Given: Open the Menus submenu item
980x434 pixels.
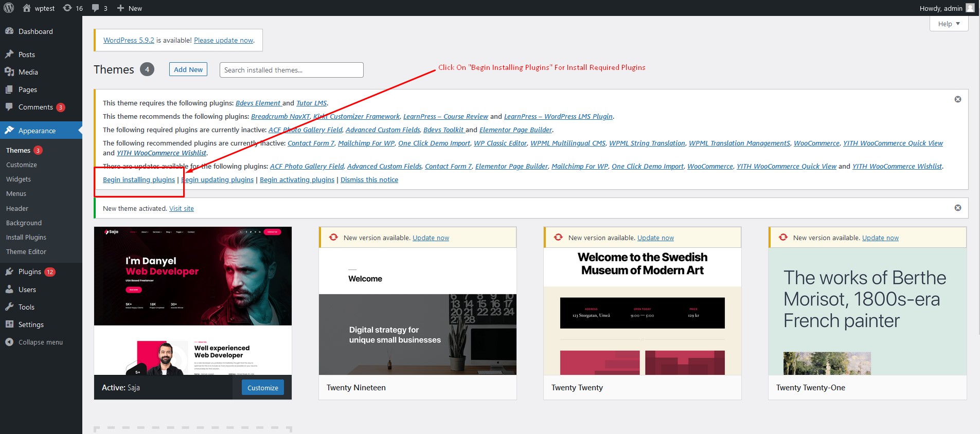Looking at the screenshot, I should [x=16, y=193].
